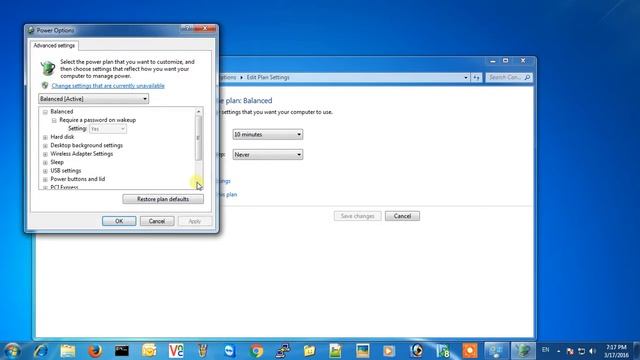
Task: Click Restore plan defaults button
Action: coord(163,199)
